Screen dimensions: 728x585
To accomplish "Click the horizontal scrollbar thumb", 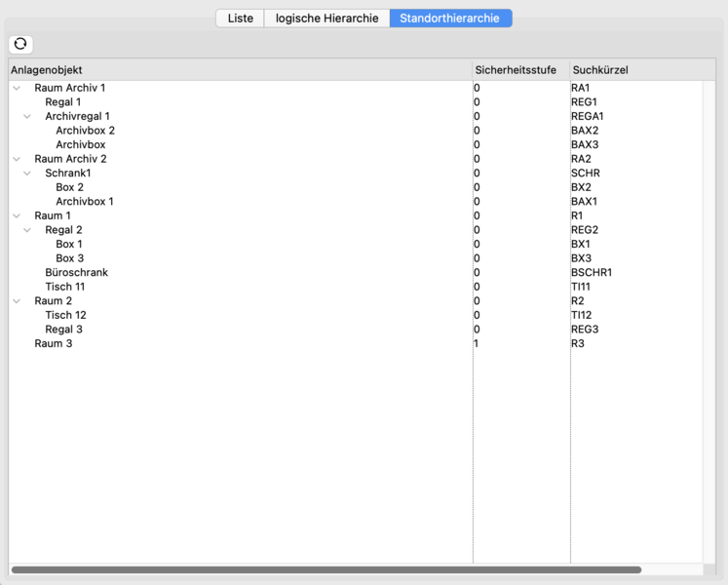I will pyautogui.click(x=326, y=569).
